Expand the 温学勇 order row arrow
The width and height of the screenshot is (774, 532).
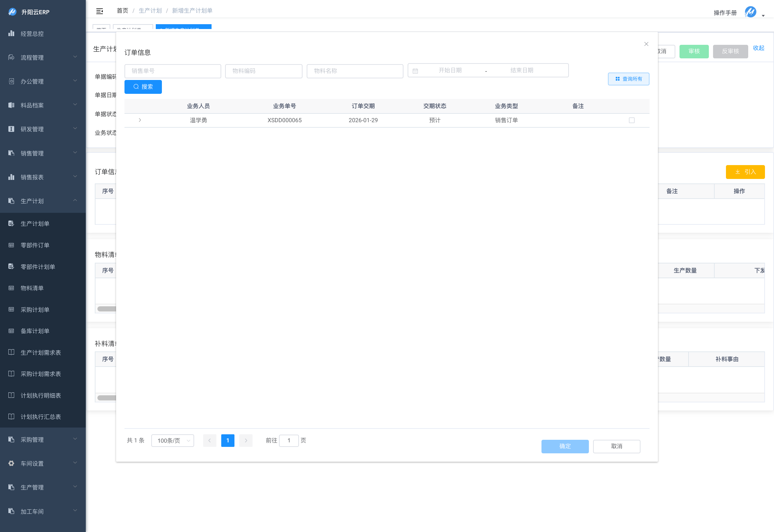coord(140,120)
